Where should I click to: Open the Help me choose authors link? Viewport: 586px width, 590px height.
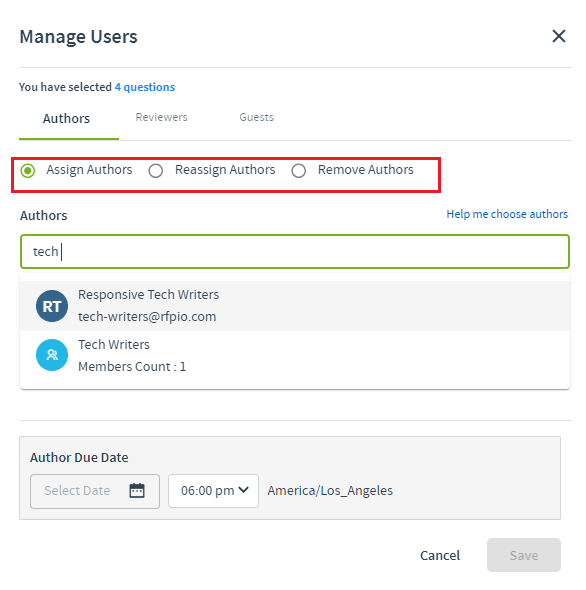pyautogui.click(x=507, y=214)
